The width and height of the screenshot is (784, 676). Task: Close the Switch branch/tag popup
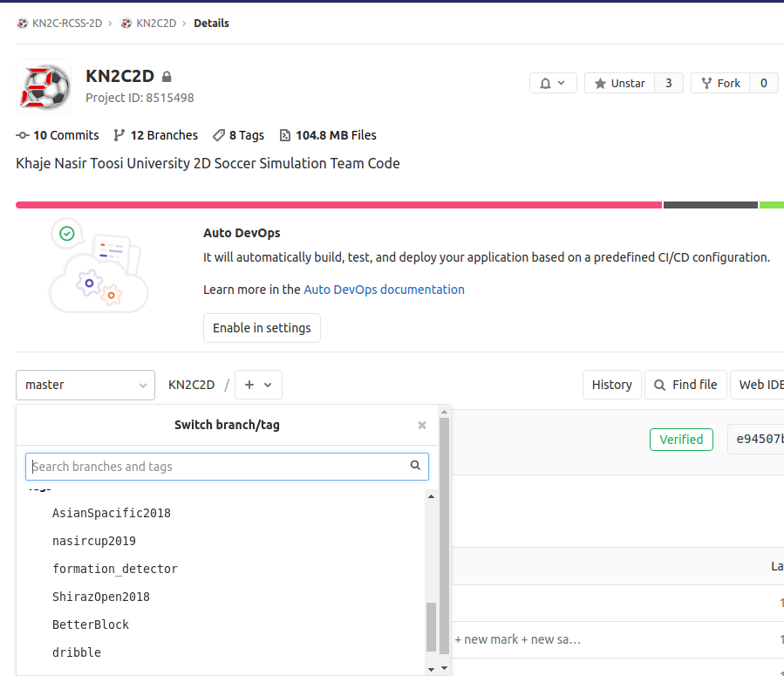(422, 425)
